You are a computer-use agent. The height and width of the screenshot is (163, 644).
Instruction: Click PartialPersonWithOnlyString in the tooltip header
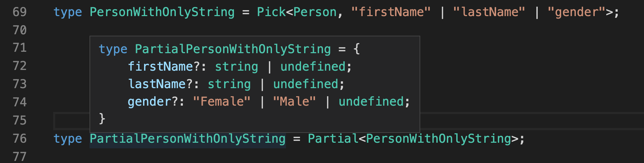(x=233, y=49)
